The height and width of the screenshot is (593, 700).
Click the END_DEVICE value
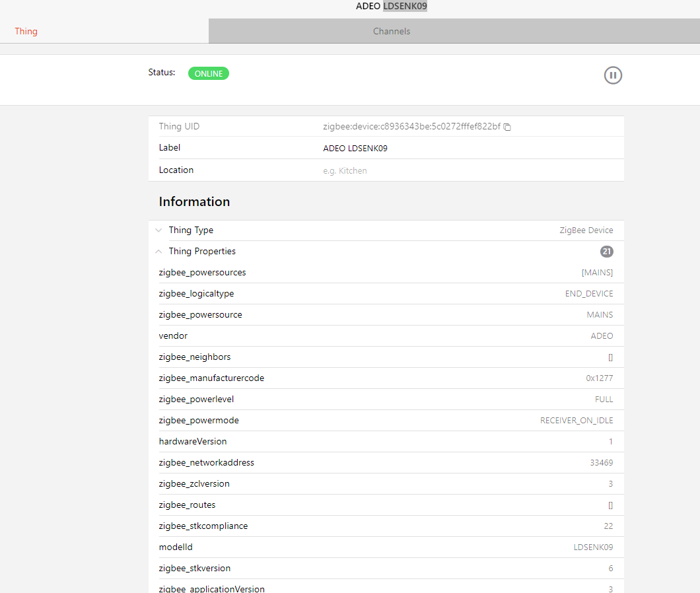(589, 294)
